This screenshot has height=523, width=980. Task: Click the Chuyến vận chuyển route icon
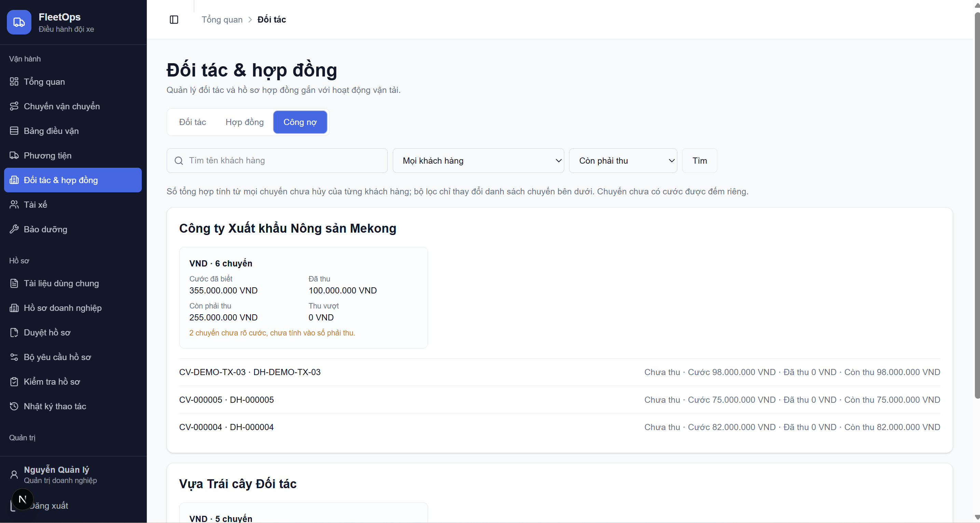coord(14,106)
